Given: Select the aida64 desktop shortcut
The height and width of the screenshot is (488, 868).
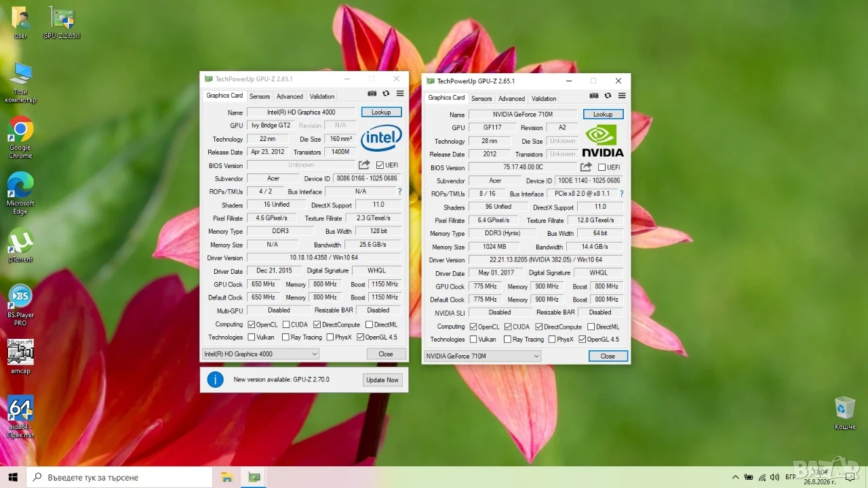Looking at the screenshot, I should pyautogui.click(x=20, y=417).
